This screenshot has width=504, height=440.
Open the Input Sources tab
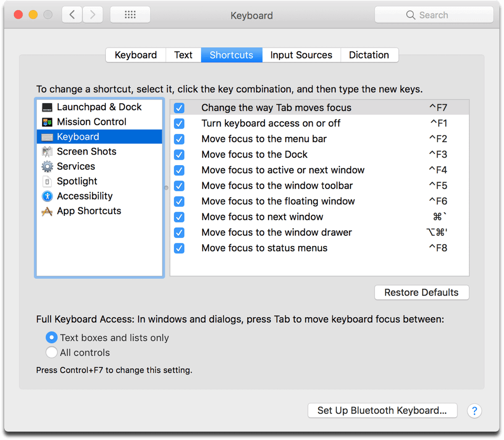point(301,55)
